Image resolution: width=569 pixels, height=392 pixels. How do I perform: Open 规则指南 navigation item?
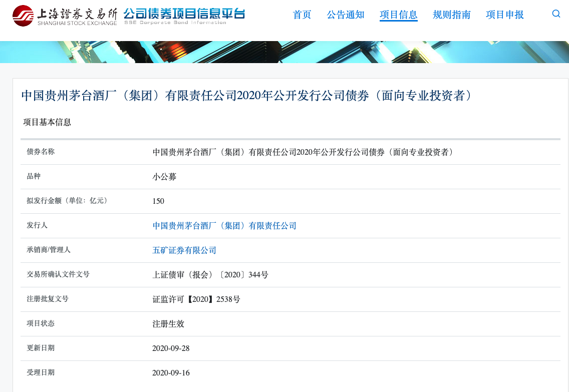tap(451, 15)
